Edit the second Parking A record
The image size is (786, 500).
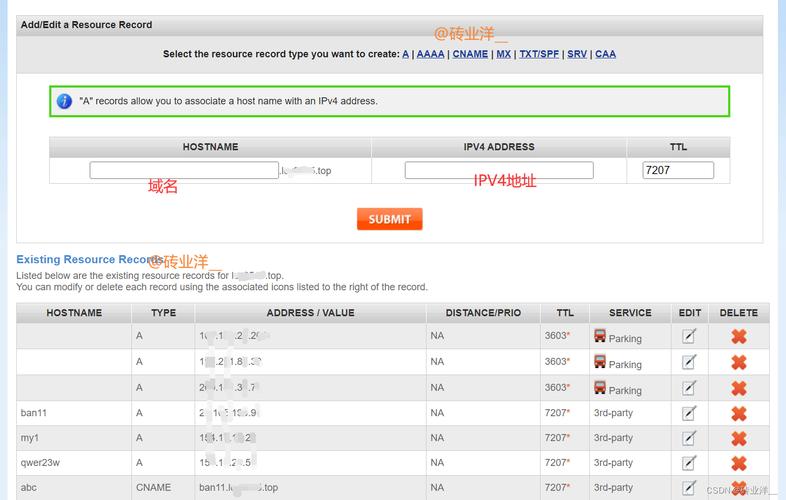689,362
